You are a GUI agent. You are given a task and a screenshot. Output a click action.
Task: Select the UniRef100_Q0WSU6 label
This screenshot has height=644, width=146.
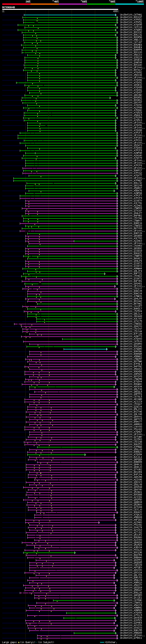coord(131,63)
